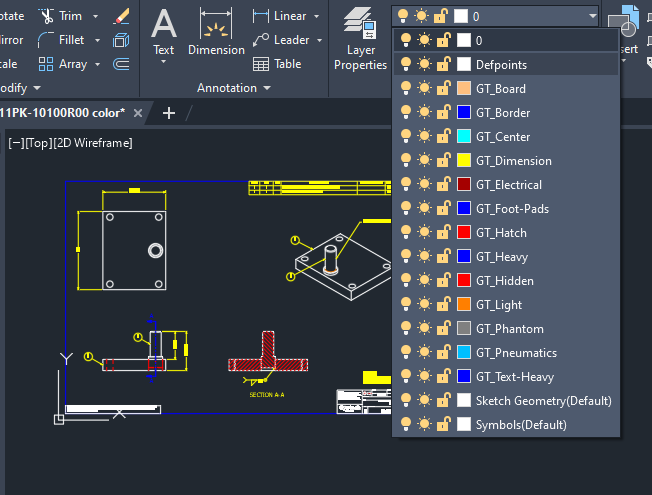
Task: Expand the Modify panel
Action: click(19, 88)
